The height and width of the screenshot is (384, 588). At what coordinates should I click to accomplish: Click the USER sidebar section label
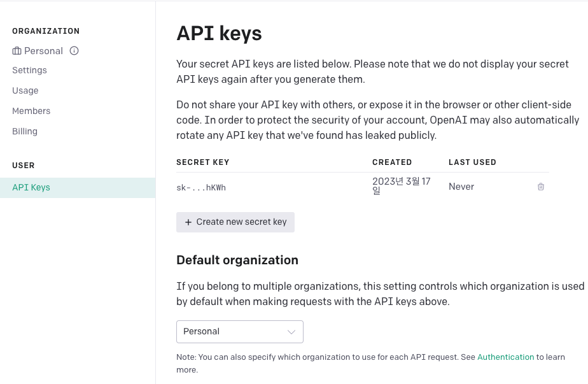pos(24,166)
